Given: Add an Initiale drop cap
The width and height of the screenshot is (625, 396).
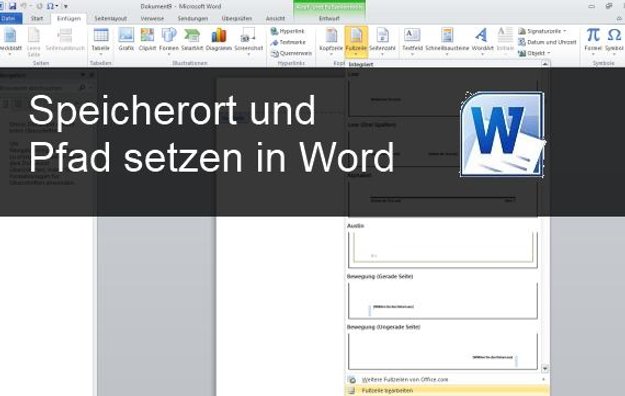Looking at the screenshot, I should tap(505, 42).
